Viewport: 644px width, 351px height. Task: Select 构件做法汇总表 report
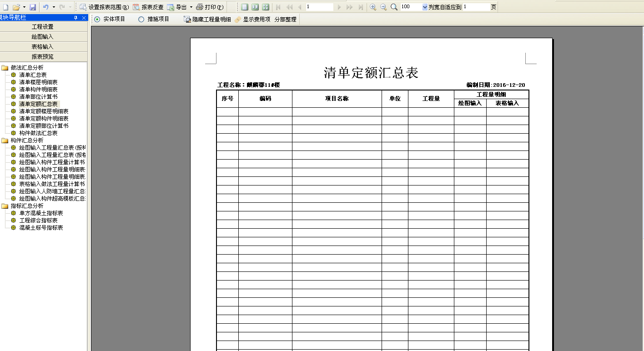(x=38, y=133)
